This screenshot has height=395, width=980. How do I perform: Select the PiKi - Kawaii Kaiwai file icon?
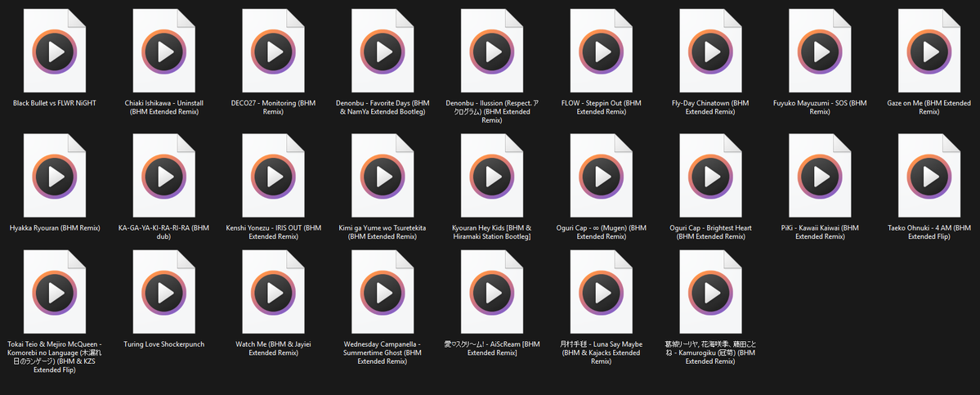click(x=820, y=176)
